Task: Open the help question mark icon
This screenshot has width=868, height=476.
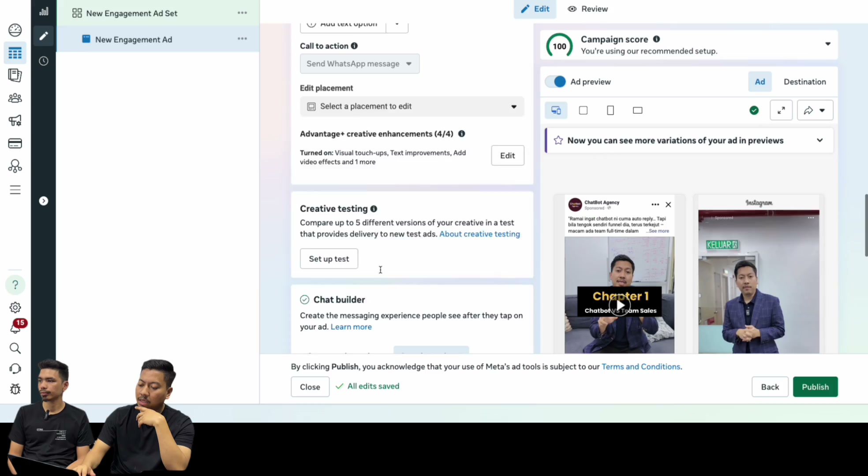Action: tap(15, 285)
